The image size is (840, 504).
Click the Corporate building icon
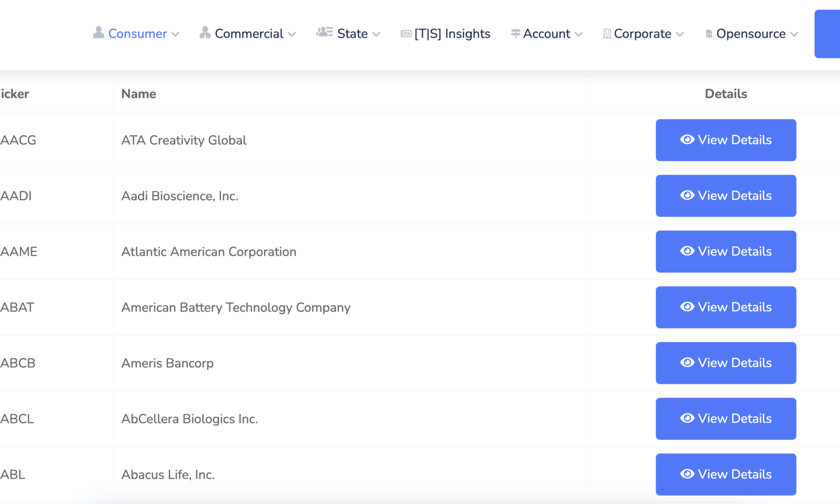pyautogui.click(x=607, y=34)
